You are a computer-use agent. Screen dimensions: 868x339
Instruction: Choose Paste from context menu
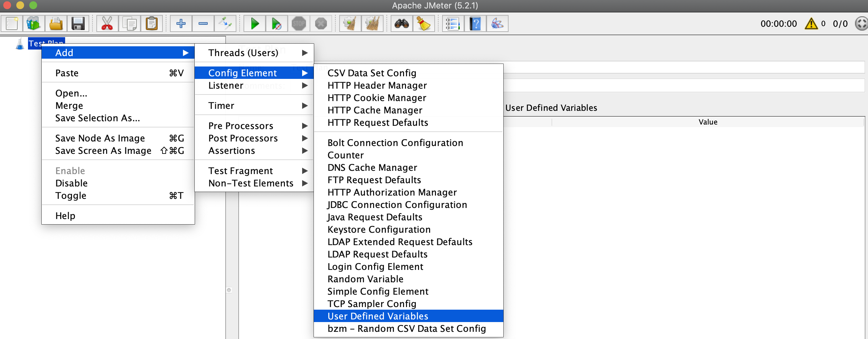(118, 73)
